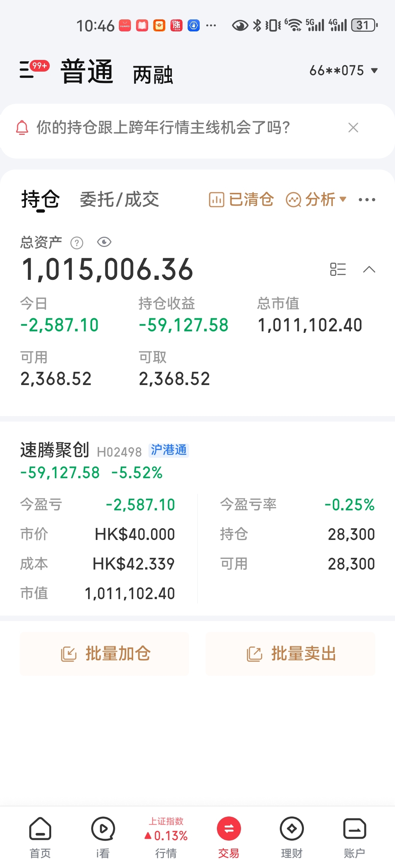This screenshot has width=395, height=868.
Task: Select the 委托/成交 orders tab
Action: point(119,199)
